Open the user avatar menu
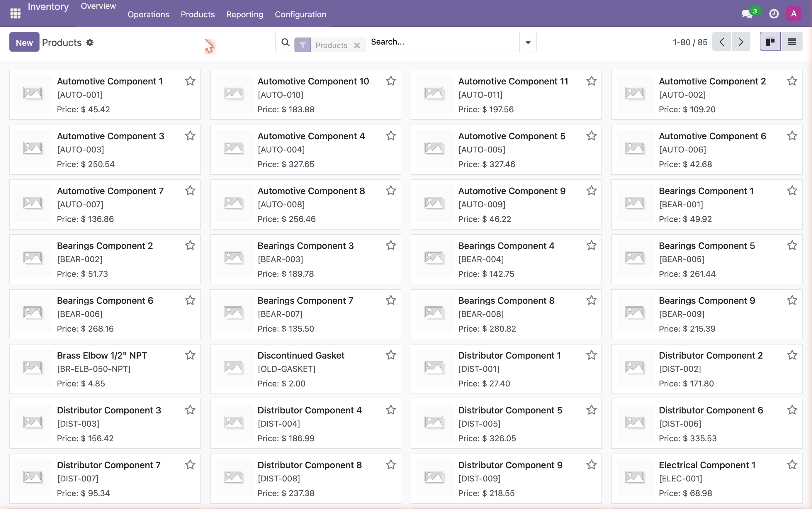The height and width of the screenshot is (509, 812). (794, 14)
